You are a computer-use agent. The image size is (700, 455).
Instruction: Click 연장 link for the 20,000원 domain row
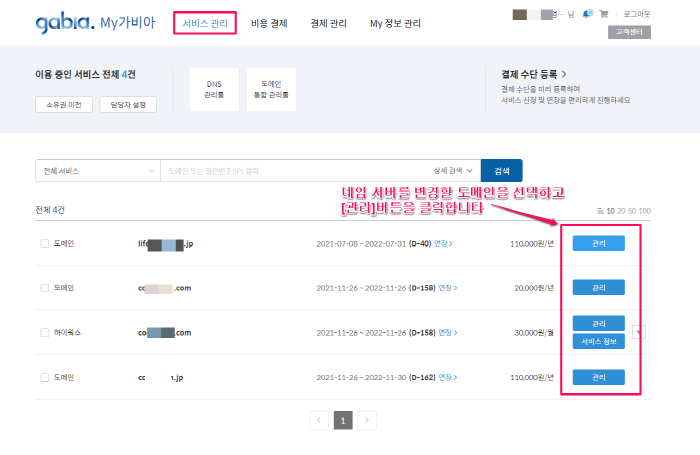tap(448, 288)
